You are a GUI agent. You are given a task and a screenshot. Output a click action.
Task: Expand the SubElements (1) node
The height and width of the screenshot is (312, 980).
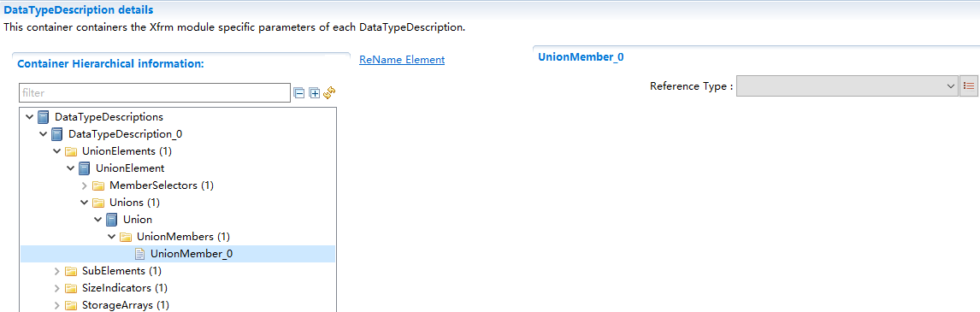click(57, 271)
